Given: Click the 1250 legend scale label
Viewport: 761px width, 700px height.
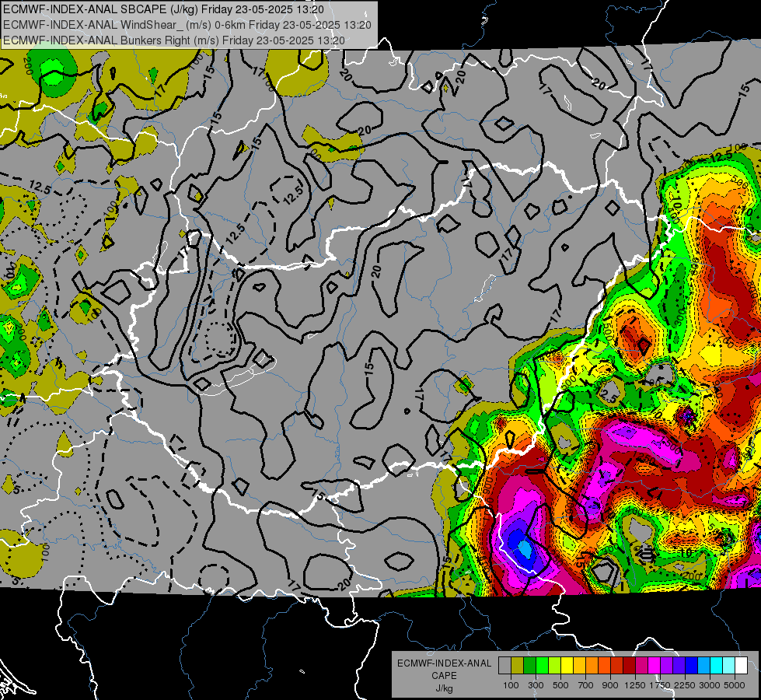Looking at the screenshot, I should pos(635,685).
